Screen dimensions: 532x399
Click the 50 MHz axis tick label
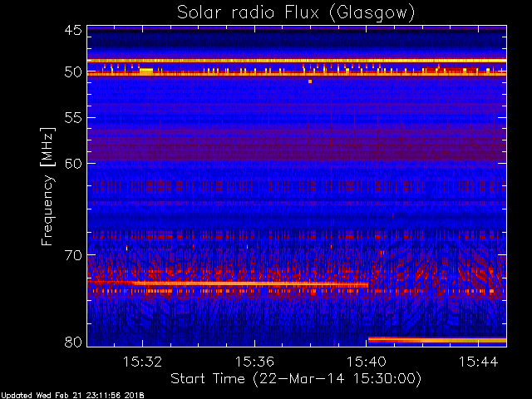(73, 72)
